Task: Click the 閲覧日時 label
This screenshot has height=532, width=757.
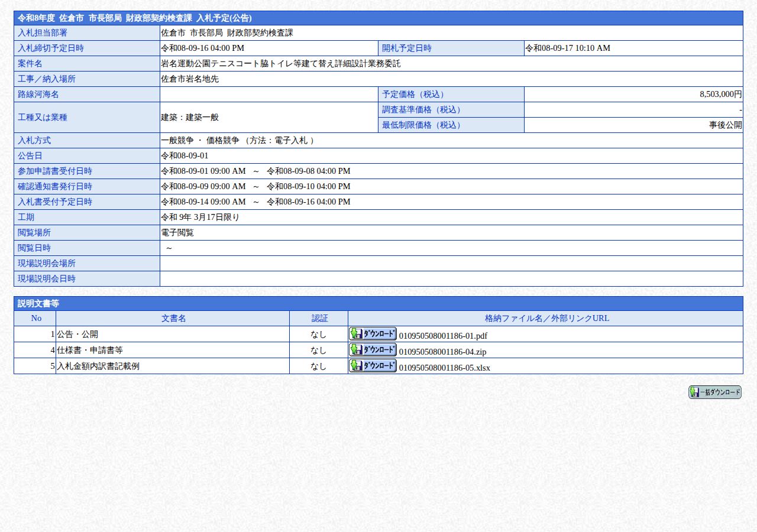Action: 87,248
